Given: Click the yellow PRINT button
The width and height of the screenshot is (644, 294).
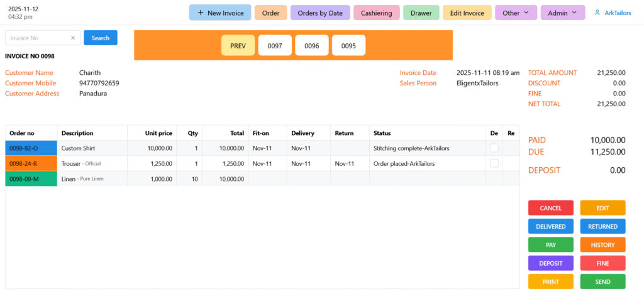Looking at the screenshot, I should (x=550, y=281).
